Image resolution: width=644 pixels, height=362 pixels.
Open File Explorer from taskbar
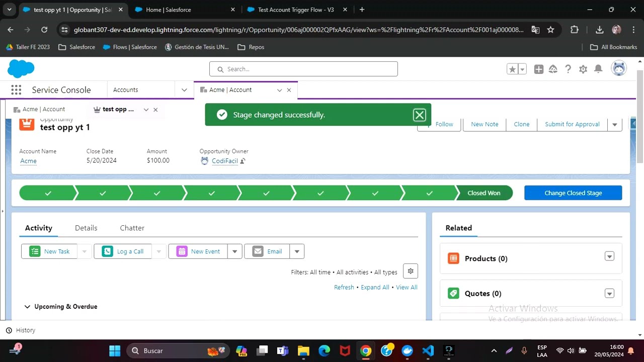pyautogui.click(x=303, y=350)
